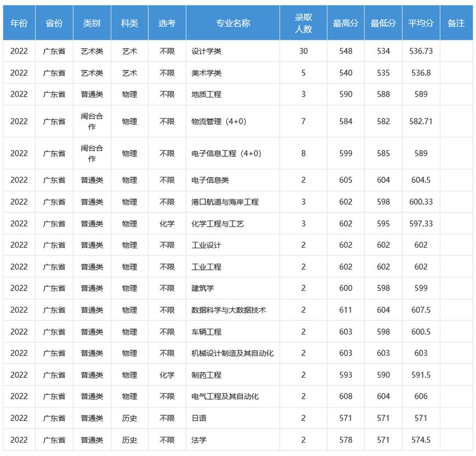Click the 专业名称 column header
Viewport: 476px width, 456px height.
[x=233, y=24]
